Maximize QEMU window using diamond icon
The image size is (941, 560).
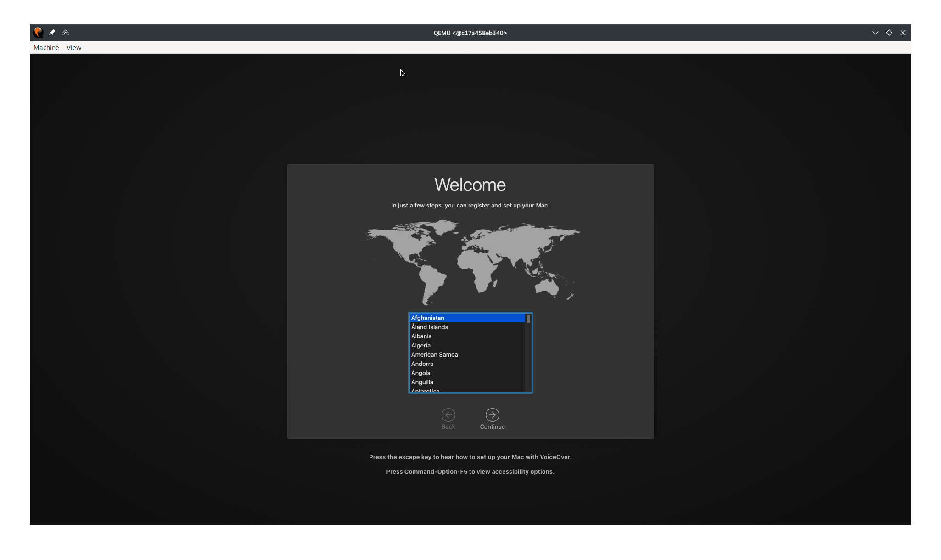pyautogui.click(x=889, y=33)
